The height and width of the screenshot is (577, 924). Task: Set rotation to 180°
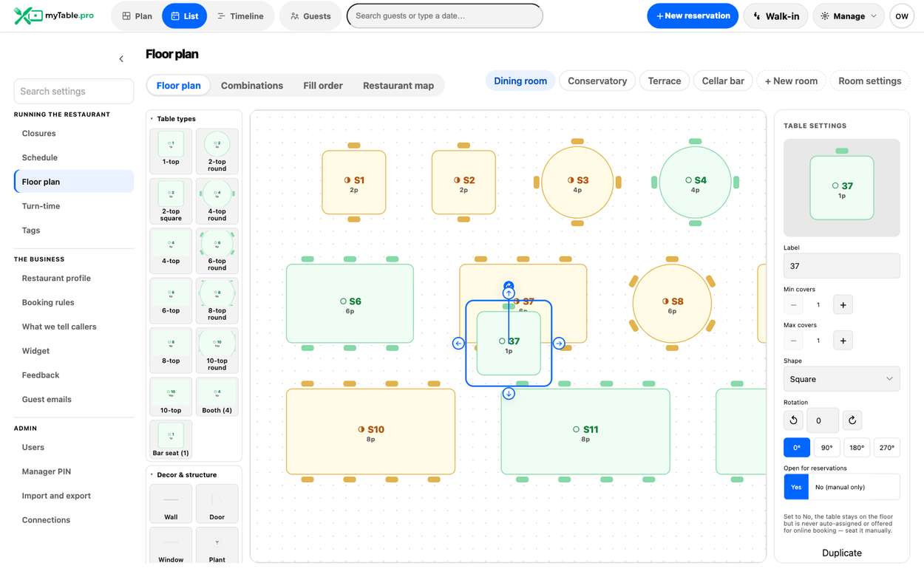[x=856, y=448]
